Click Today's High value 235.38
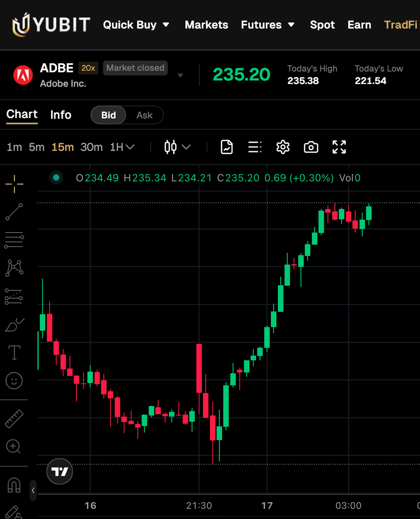This screenshot has height=519, width=420. click(x=303, y=81)
